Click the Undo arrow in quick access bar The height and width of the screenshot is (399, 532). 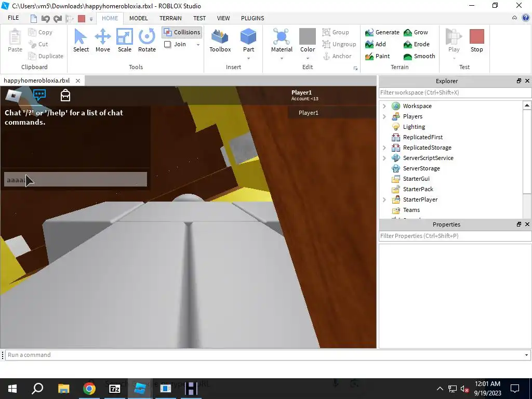[46, 19]
